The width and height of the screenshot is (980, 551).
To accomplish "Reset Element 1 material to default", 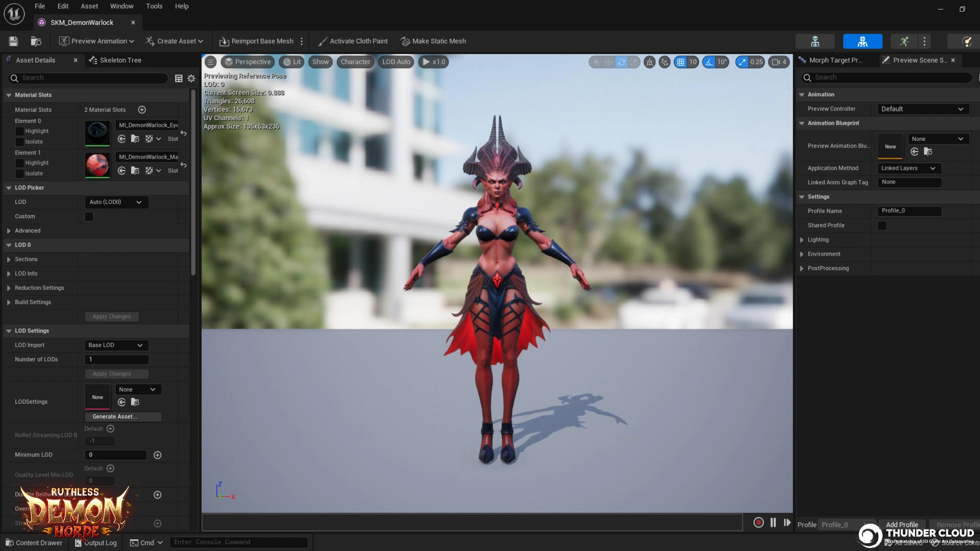I will tap(184, 165).
